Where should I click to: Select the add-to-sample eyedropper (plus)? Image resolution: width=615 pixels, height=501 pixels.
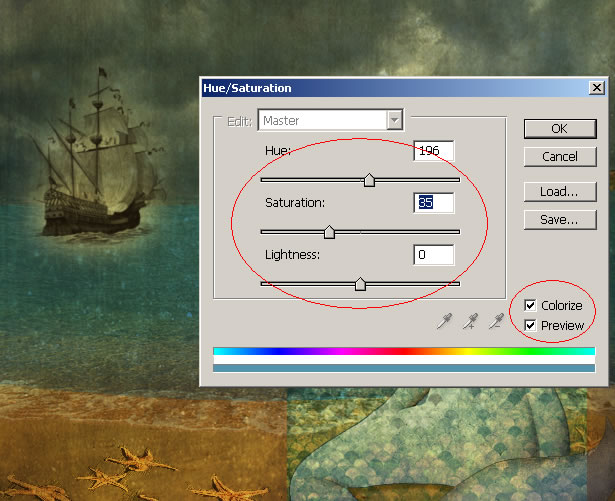pyautogui.click(x=470, y=321)
